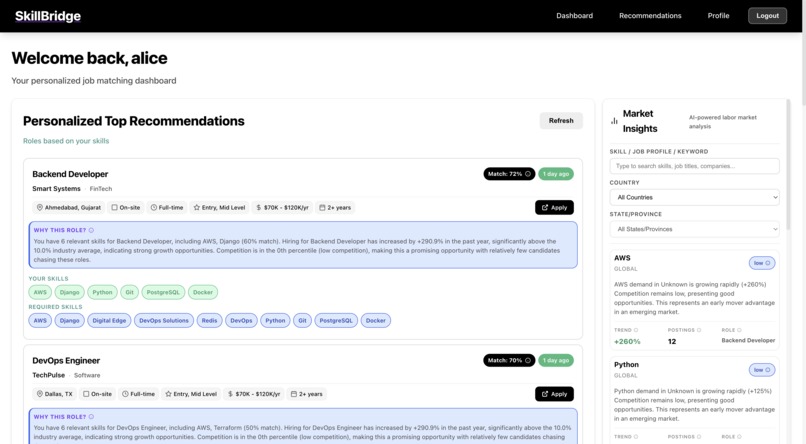Image resolution: width=806 pixels, height=444 pixels.
Task: Click the AWS tag under Your Skills
Action: coord(40,292)
